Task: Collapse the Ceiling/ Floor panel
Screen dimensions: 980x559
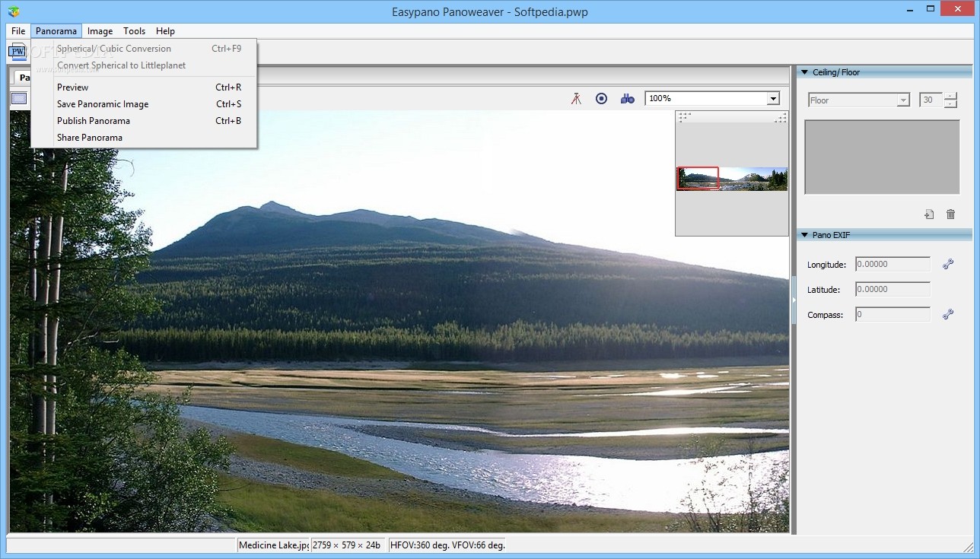Action: (804, 72)
